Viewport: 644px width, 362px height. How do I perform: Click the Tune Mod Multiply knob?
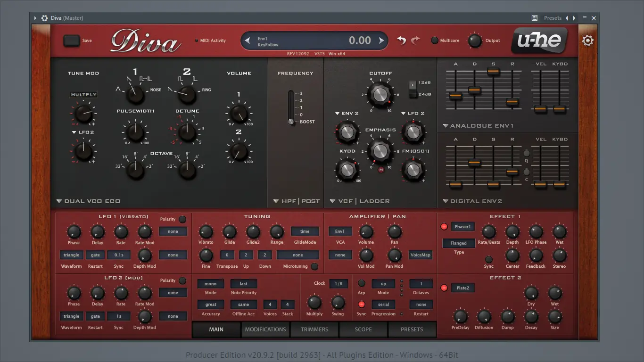click(83, 113)
